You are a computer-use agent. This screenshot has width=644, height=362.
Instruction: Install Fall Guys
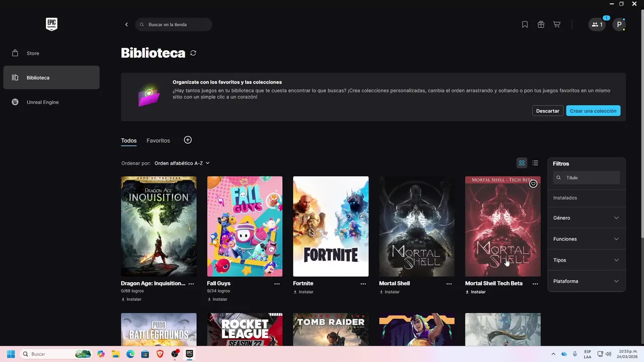[217, 299]
